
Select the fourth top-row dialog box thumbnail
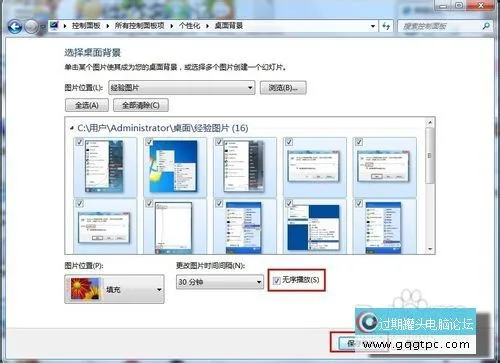(x=314, y=166)
